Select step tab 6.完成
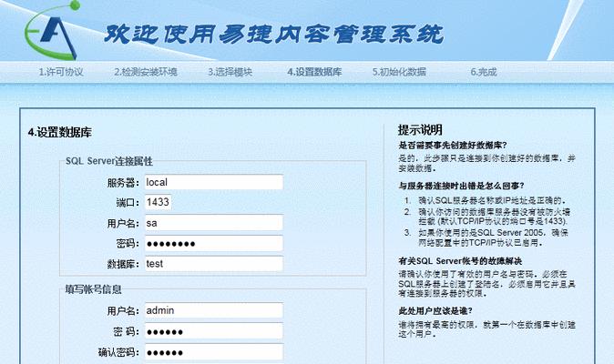The height and width of the screenshot is (364, 614). point(484,72)
